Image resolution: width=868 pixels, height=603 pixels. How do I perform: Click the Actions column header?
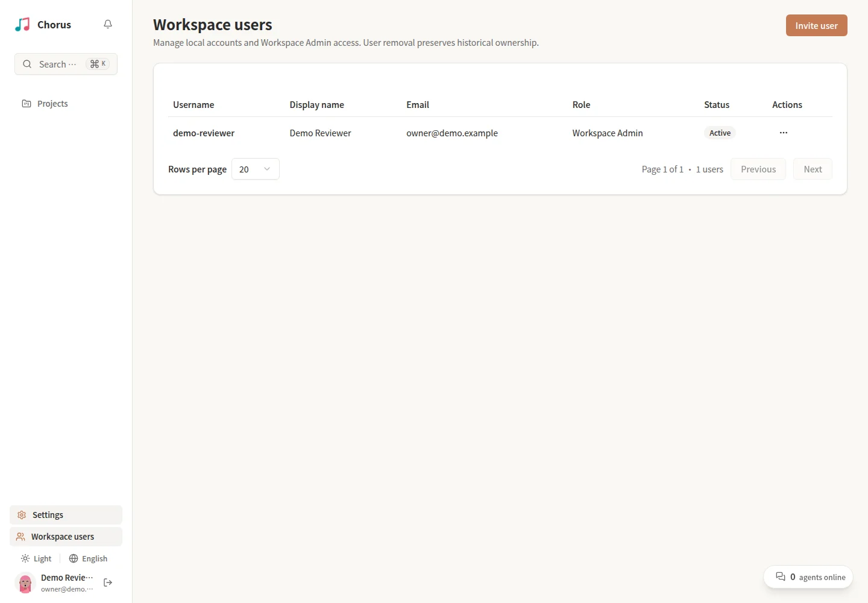[x=787, y=105]
